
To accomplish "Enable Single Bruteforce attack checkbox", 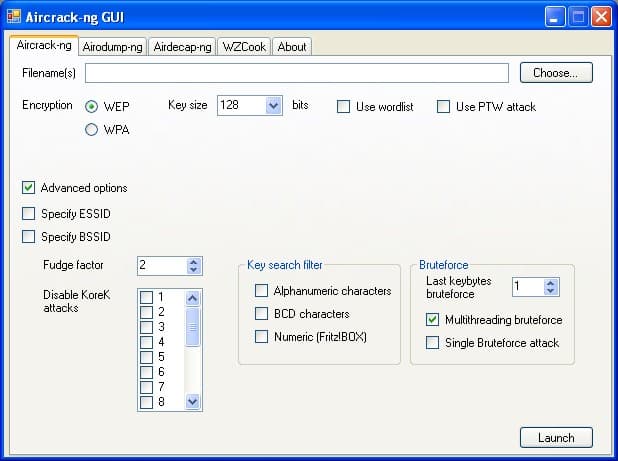I will [432, 343].
